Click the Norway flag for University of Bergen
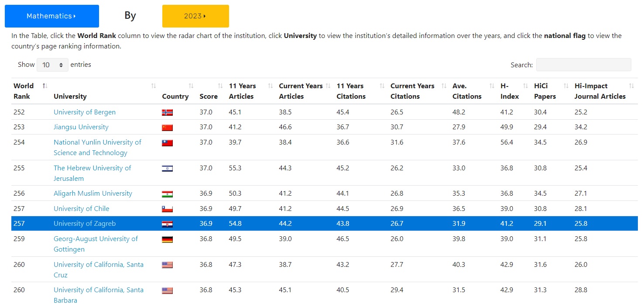Viewport: 644px width, 304px height. pyautogui.click(x=167, y=112)
